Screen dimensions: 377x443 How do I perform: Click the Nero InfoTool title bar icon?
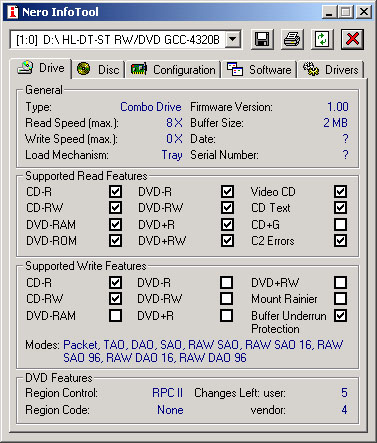(x=13, y=12)
